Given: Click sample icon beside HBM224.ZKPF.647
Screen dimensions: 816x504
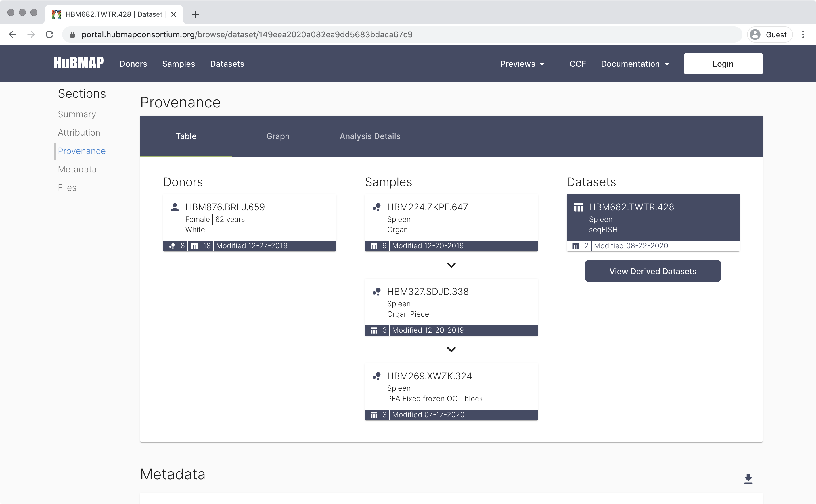Looking at the screenshot, I should [376, 207].
